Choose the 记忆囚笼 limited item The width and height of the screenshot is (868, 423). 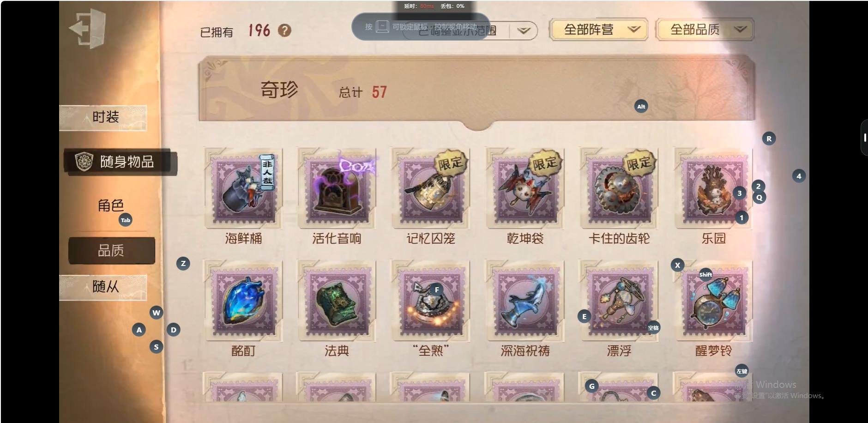[x=430, y=188]
